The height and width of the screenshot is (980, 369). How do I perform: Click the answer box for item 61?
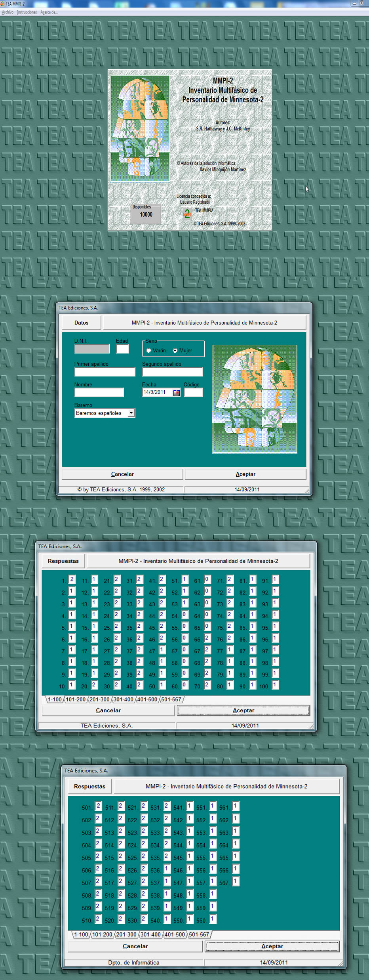pyautogui.click(x=207, y=579)
